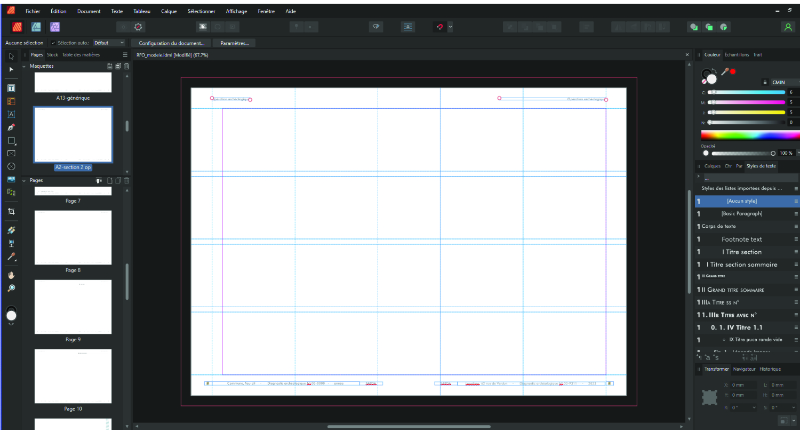Pick a color from the spectrum bar

(750, 135)
